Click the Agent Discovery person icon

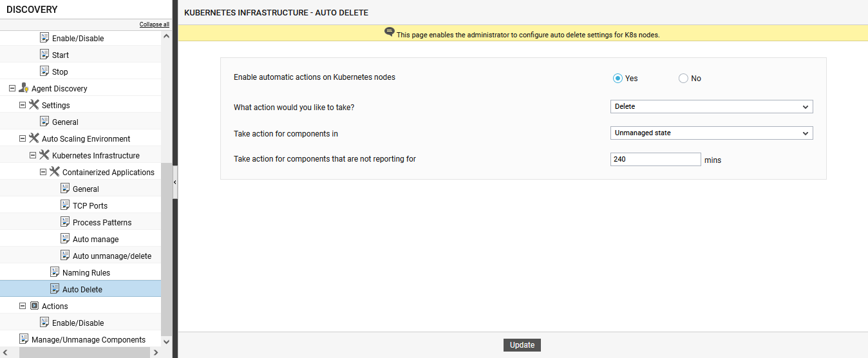point(23,88)
